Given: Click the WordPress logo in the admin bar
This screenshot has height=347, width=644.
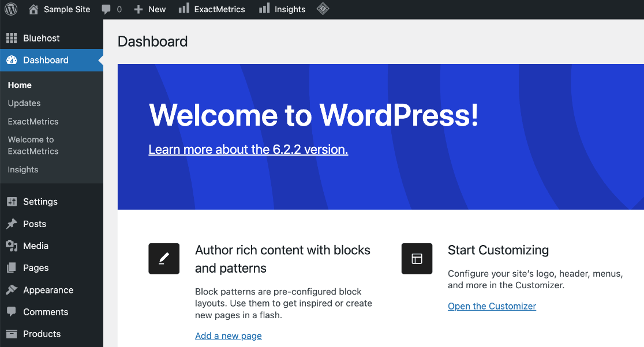Looking at the screenshot, I should click(x=11, y=9).
